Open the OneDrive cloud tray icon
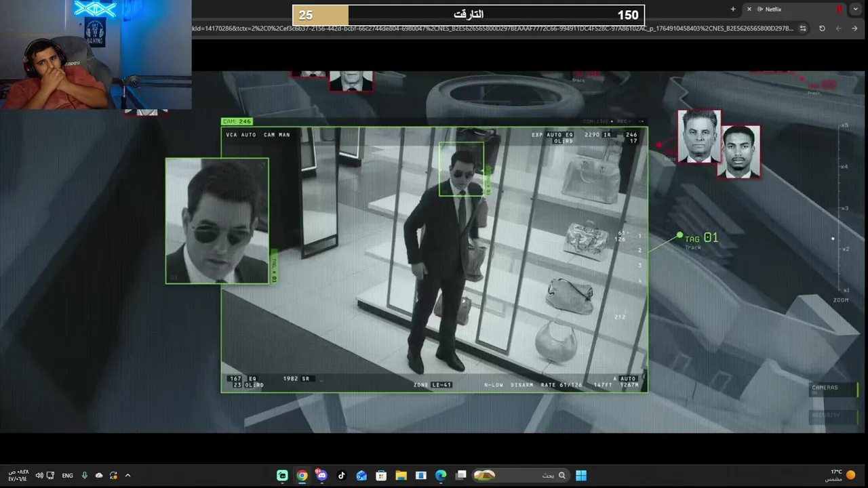Image resolution: width=868 pixels, height=488 pixels. click(99, 475)
